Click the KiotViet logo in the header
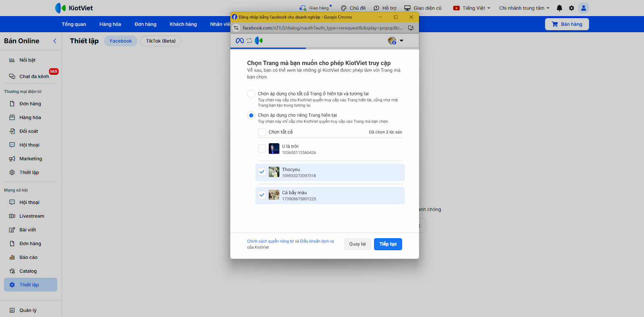This screenshot has width=644, height=317. tap(74, 8)
